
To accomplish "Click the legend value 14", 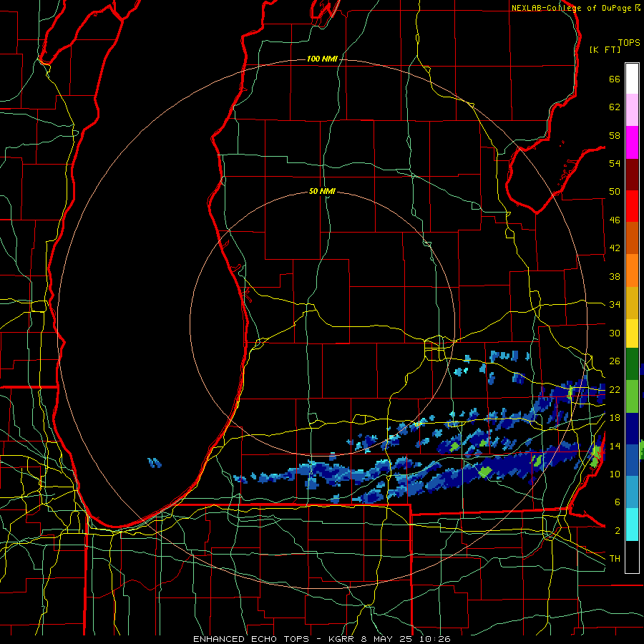I will (x=615, y=446).
